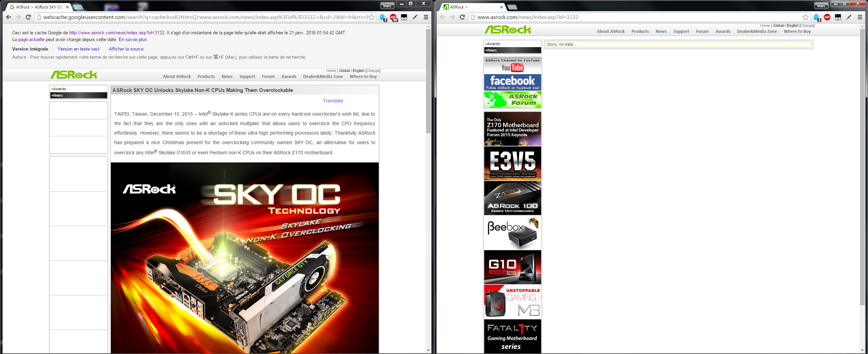
Task: Click News in the cached page navigation bar
Action: (x=227, y=77)
